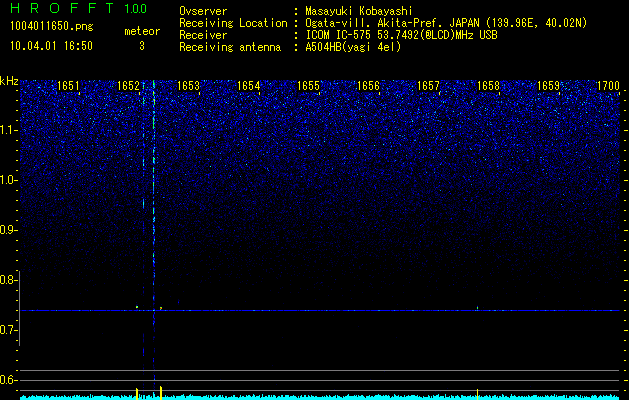Viewport: 629px width, 400px height.
Task: Click the 'meteor' label
Action: (142, 31)
